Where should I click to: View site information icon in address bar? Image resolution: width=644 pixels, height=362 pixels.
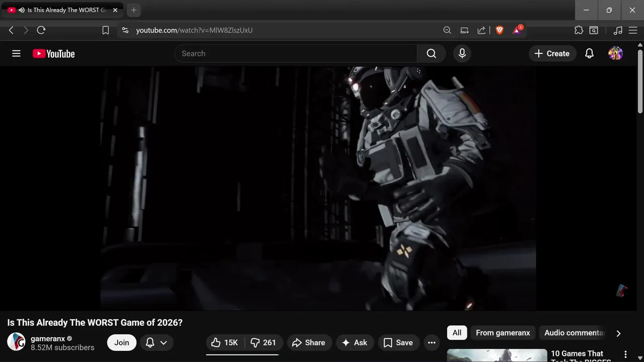pyautogui.click(x=125, y=30)
